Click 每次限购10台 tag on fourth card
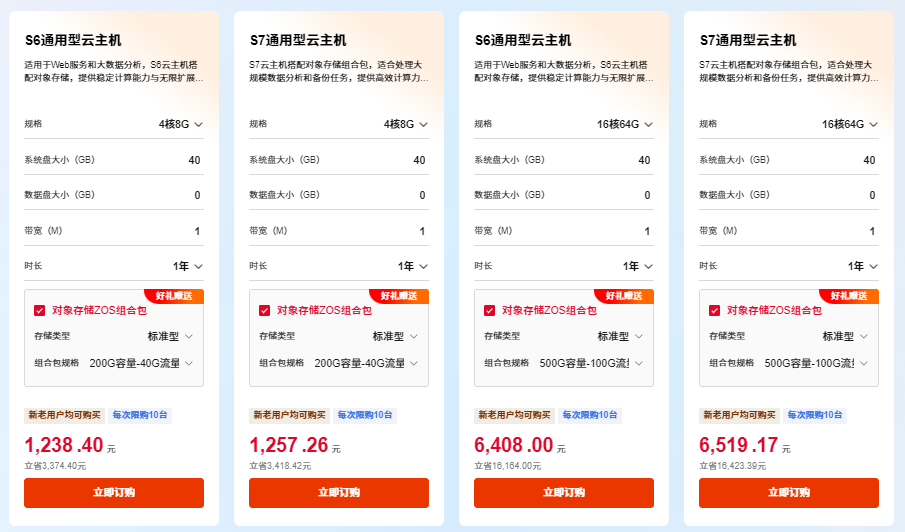Screen dimensions: 905x532 click(x=814, y=415)
